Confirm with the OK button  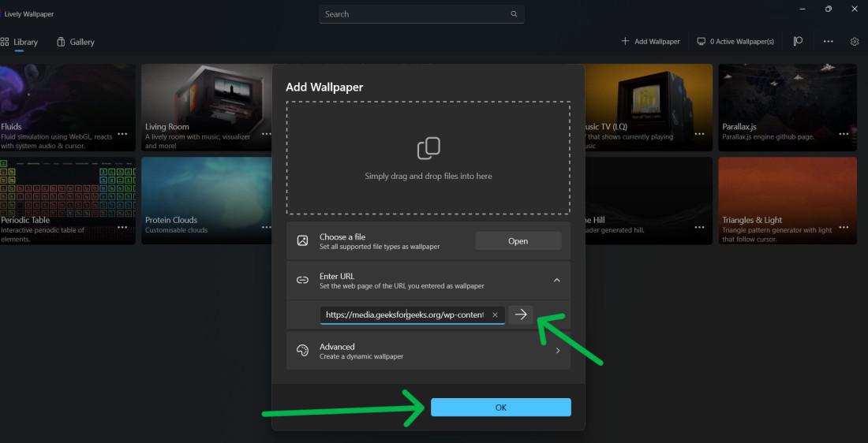click(501, 408)
